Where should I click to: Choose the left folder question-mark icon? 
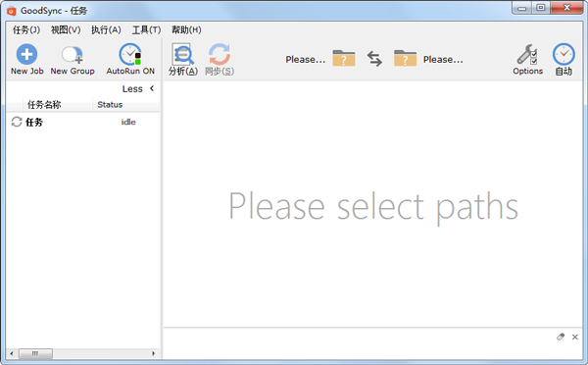(x=344, y=58)
